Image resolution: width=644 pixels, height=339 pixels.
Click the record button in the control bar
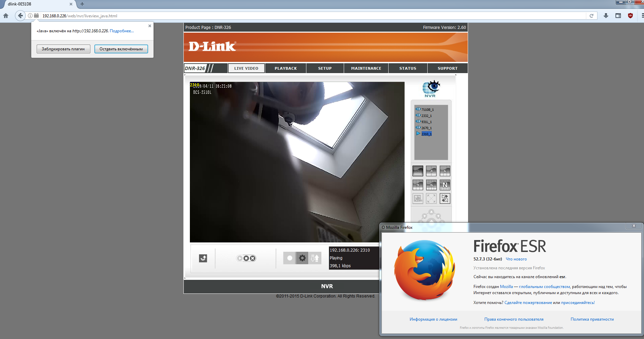(289, 258)
